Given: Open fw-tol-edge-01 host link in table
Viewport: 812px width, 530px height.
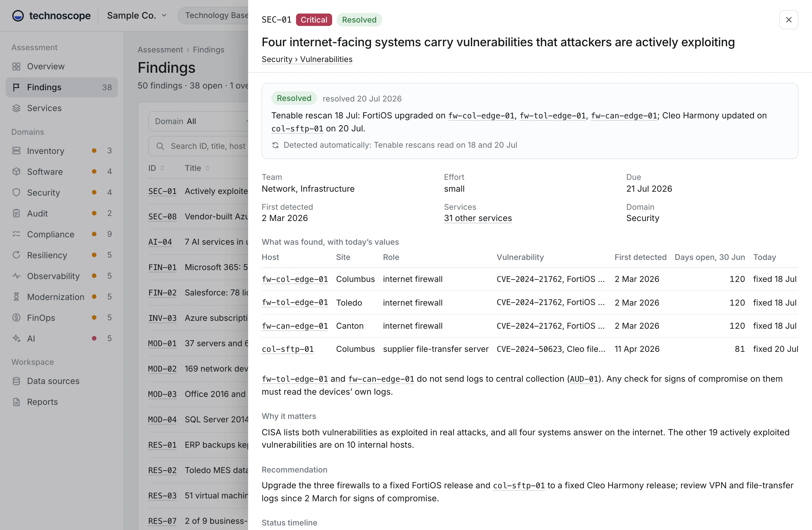Looking at the screenshot, I should click(295, 302).
